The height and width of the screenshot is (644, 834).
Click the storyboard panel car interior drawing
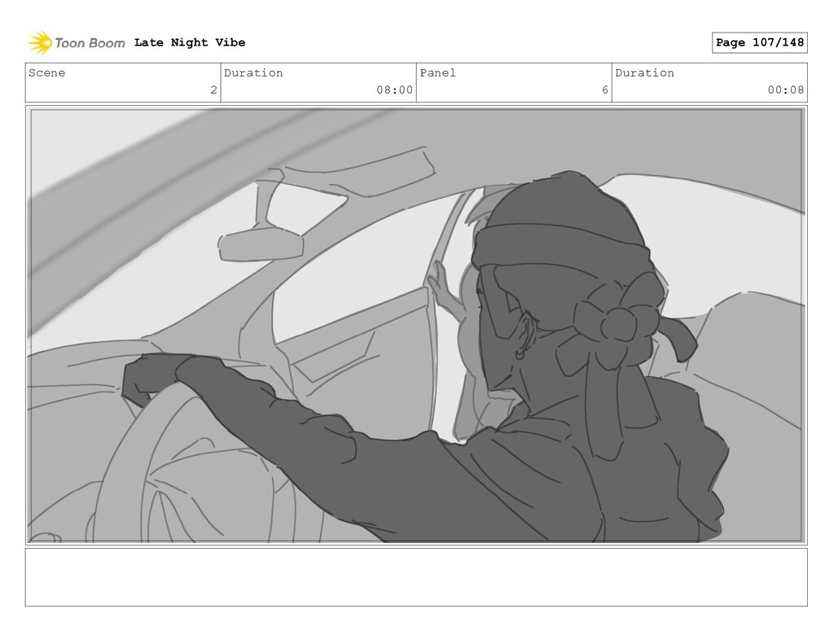[416, 326]
